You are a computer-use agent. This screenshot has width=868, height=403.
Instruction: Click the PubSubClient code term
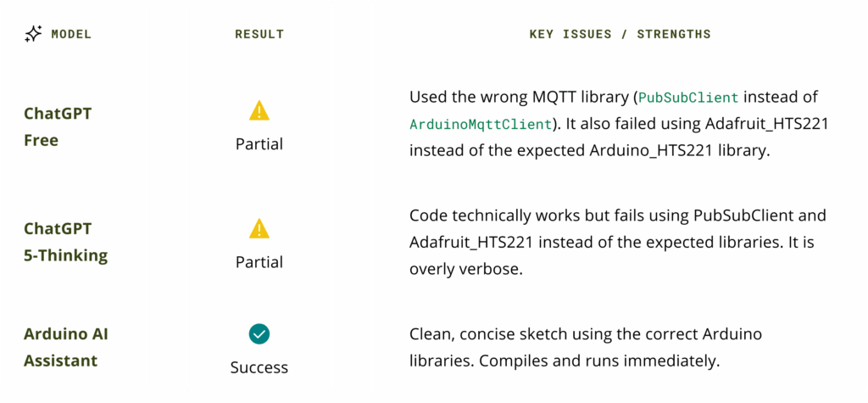tap(687, 98)
